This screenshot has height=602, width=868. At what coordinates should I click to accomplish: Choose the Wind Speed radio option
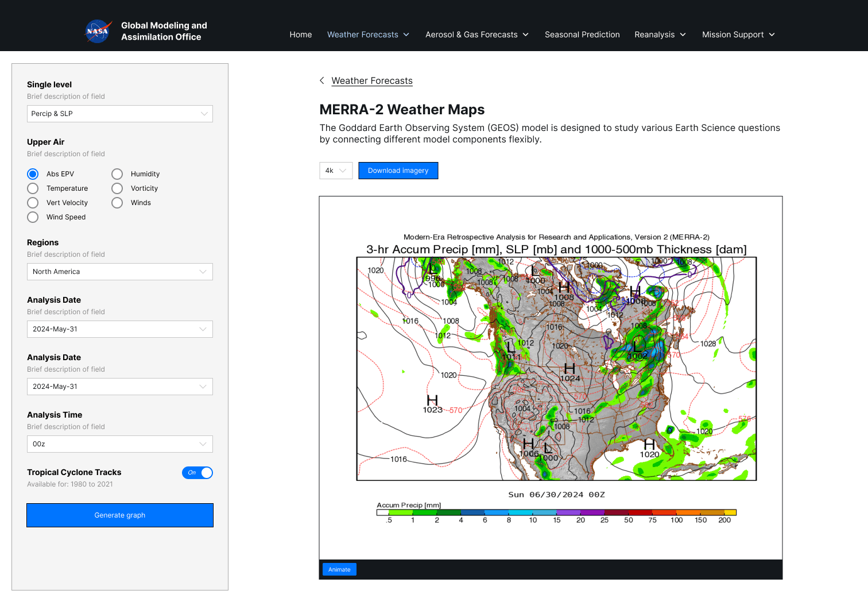pos(33,217)
